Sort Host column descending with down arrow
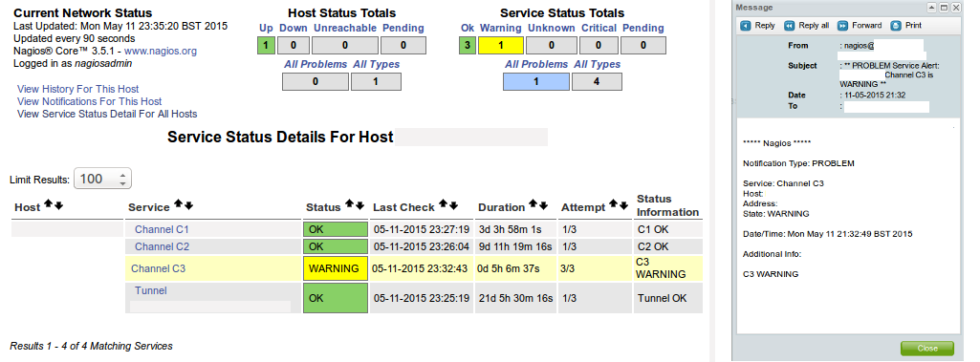The height and width of the screenshot is (362, 980). (58, 206)
